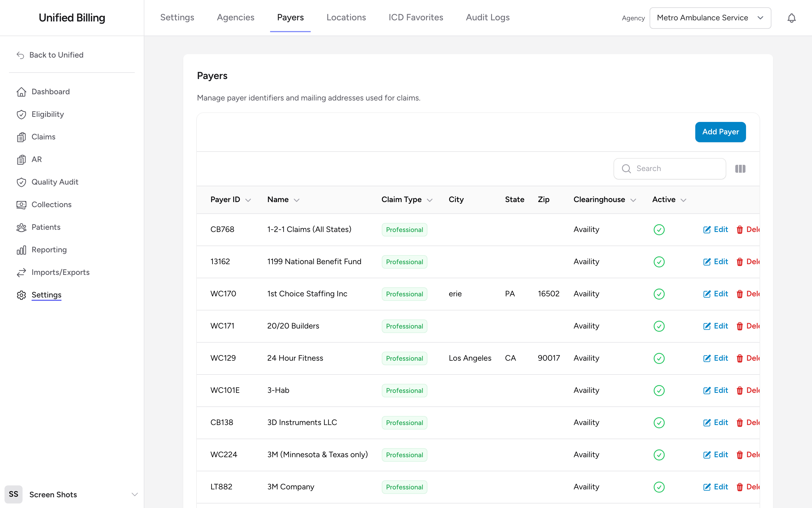
Task: Click the Claims clipboard icon
Action: (21, 137)
